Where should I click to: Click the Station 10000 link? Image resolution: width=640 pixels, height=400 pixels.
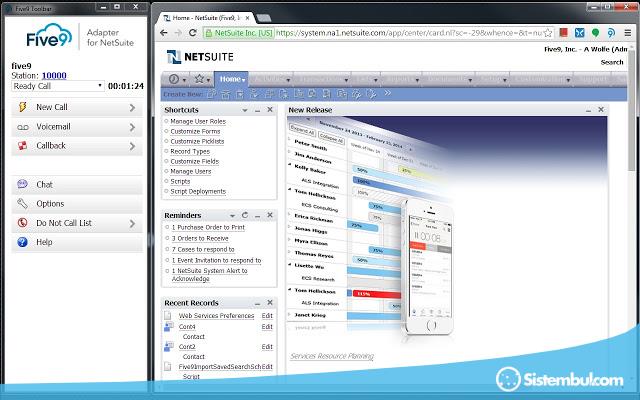click(54, 76)
